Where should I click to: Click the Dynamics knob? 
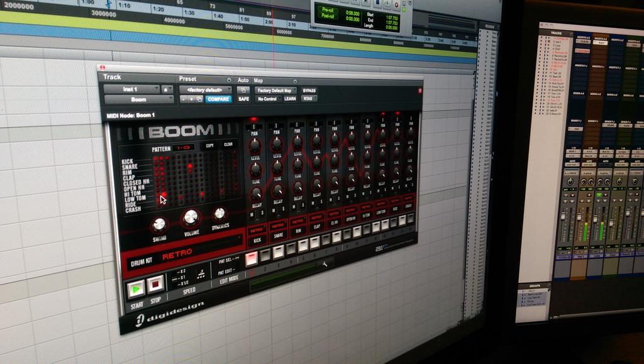pos(219,213)
